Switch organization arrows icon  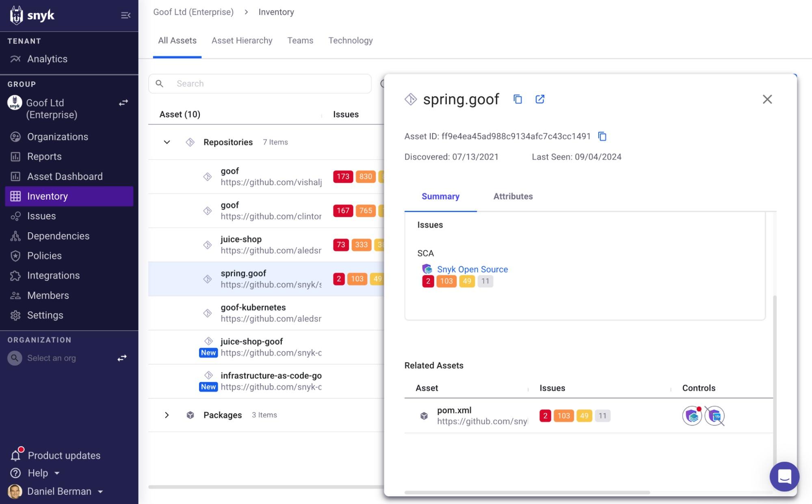122,358
